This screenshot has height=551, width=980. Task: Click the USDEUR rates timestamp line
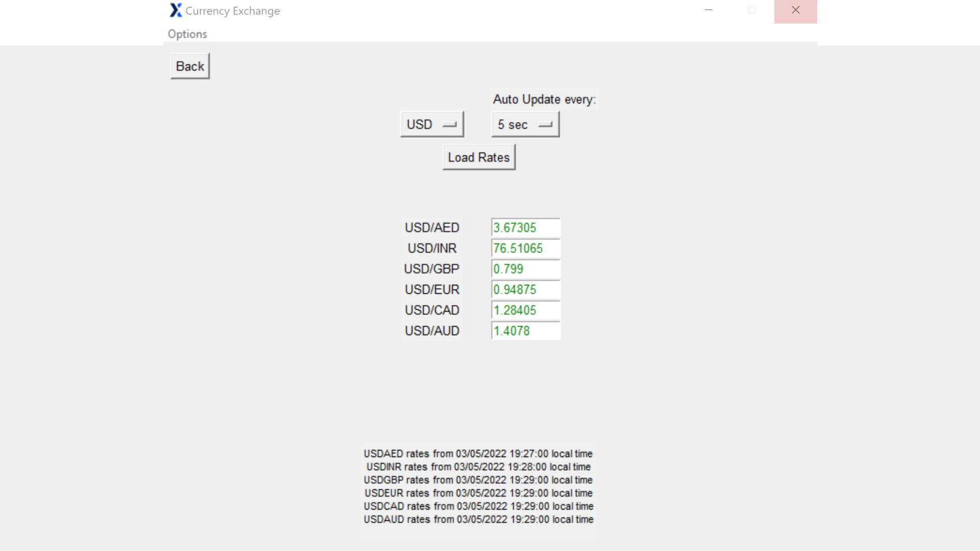[x=478, y=493]
